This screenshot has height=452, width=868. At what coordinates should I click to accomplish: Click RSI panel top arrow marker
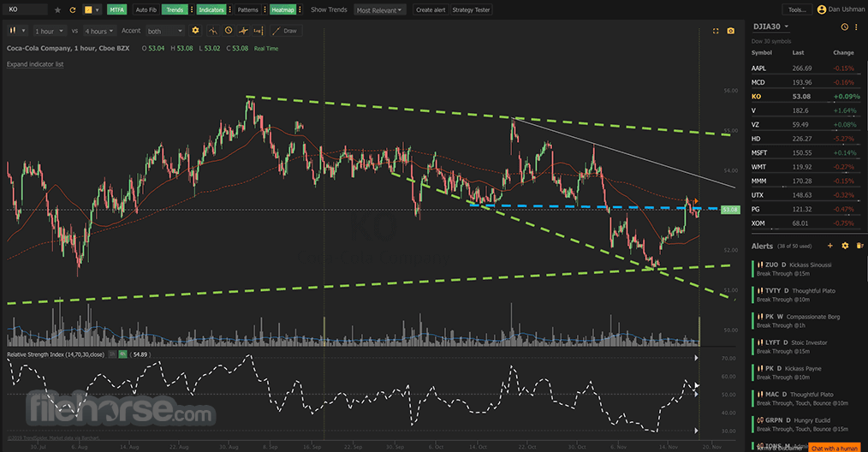pos(697,358)
